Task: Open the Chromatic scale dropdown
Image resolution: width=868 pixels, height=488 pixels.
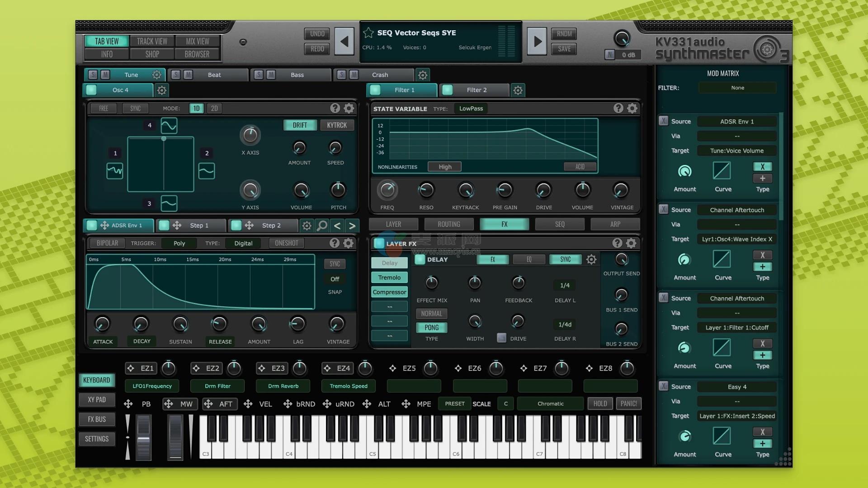Action: 550,404
